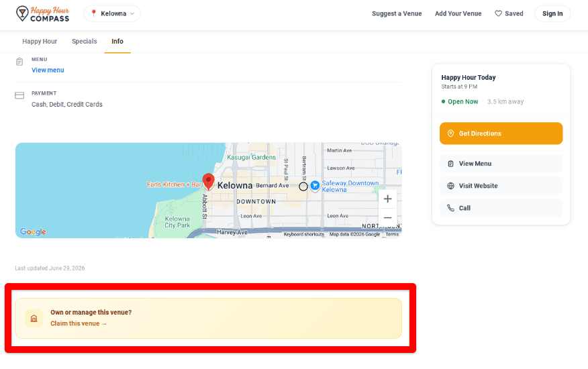This screenshot has width=588, height=369.
Task: Click the Last updated June 29, 2026 text
Action: click(50, 268)
